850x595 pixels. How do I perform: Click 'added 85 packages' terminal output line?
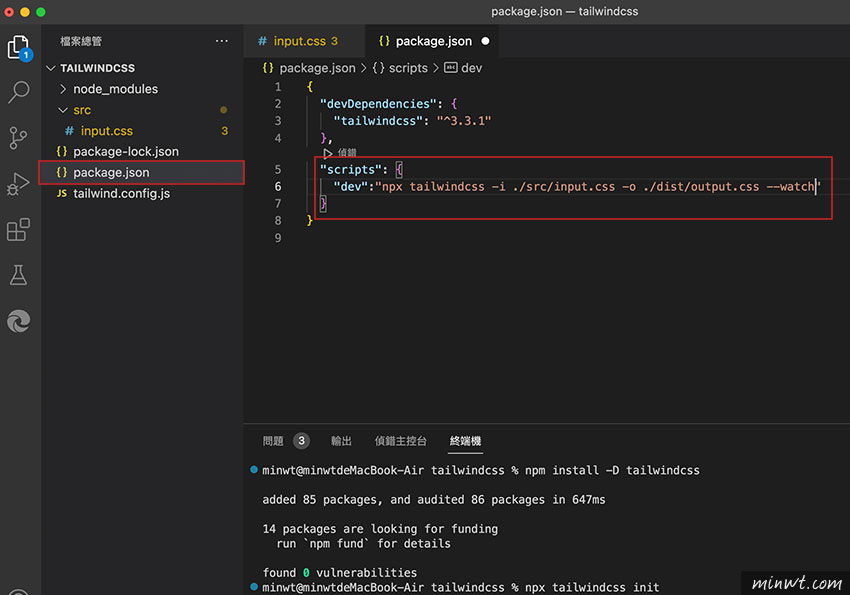coord(434,500)
